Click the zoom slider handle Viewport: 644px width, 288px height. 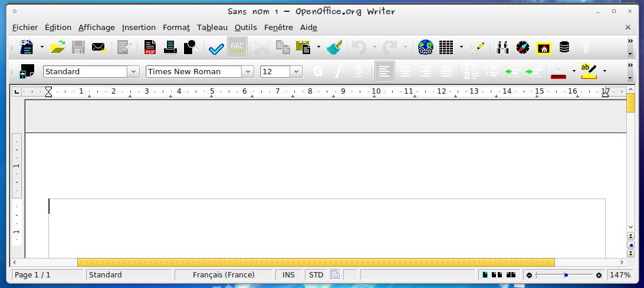pyautogui.click(x=566, y=275)
